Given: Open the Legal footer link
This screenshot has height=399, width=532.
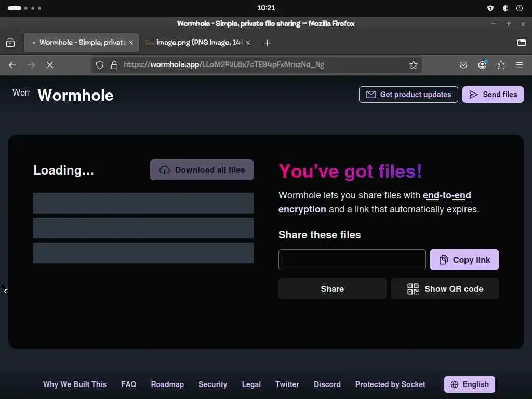Looking at the screenshot, I should point(251,384).
